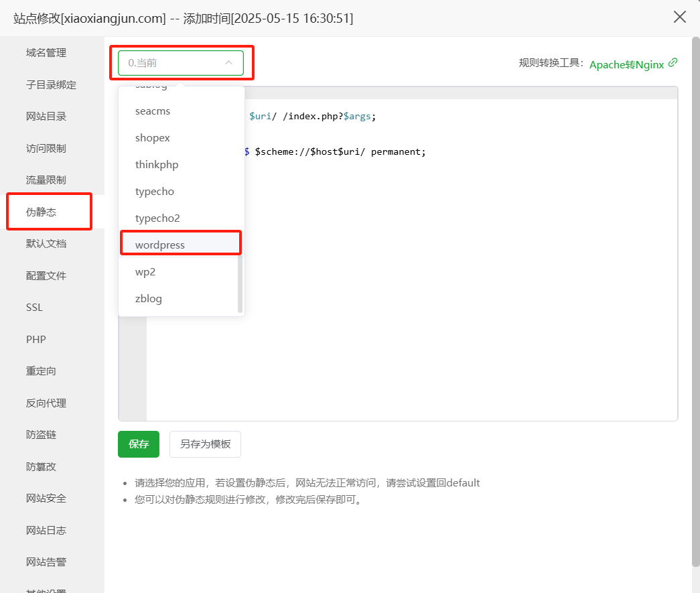Select the zblog template option
This screenshot has height=593, width=700.
point(149,299)
